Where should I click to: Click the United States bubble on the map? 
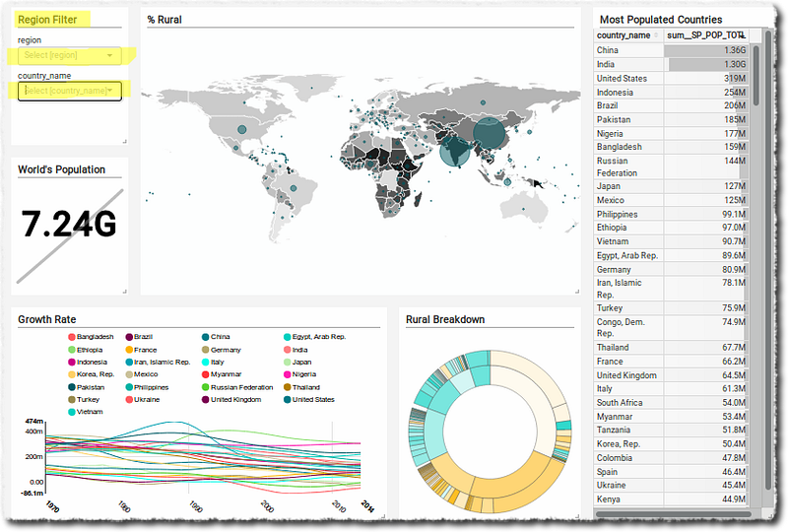coord(241,130)
